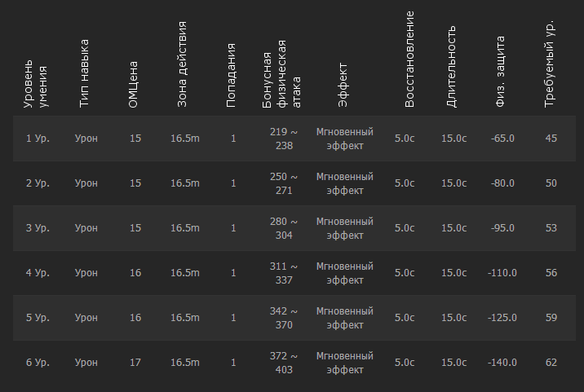
Task: Select the MP cost value '17'
Action: 135,363
